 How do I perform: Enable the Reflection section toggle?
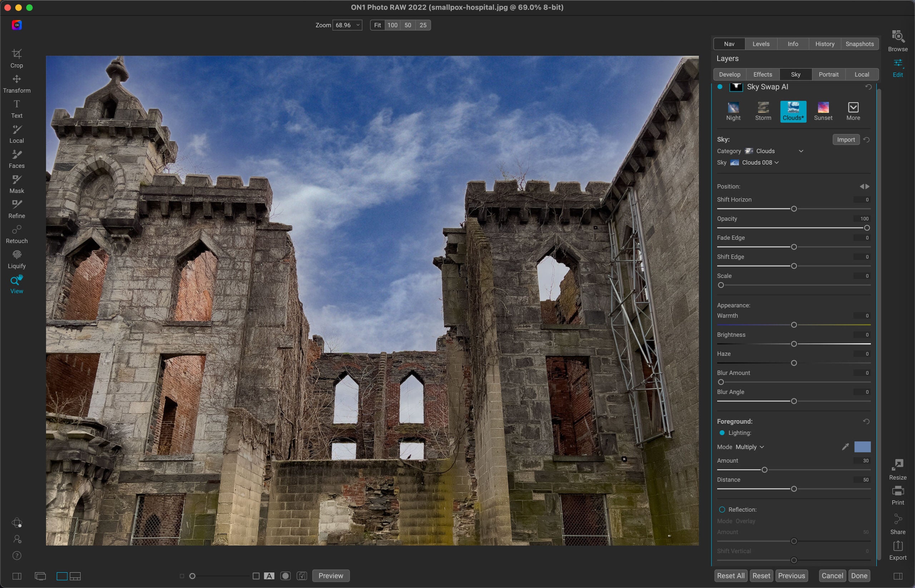tap(722, 509)
